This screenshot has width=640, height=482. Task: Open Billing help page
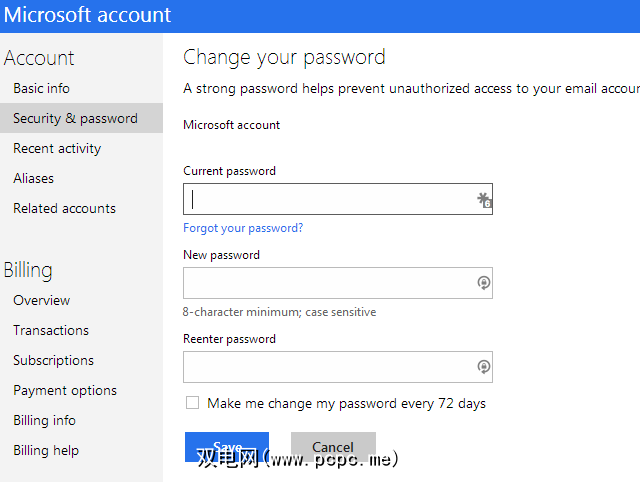pos(46,450)
